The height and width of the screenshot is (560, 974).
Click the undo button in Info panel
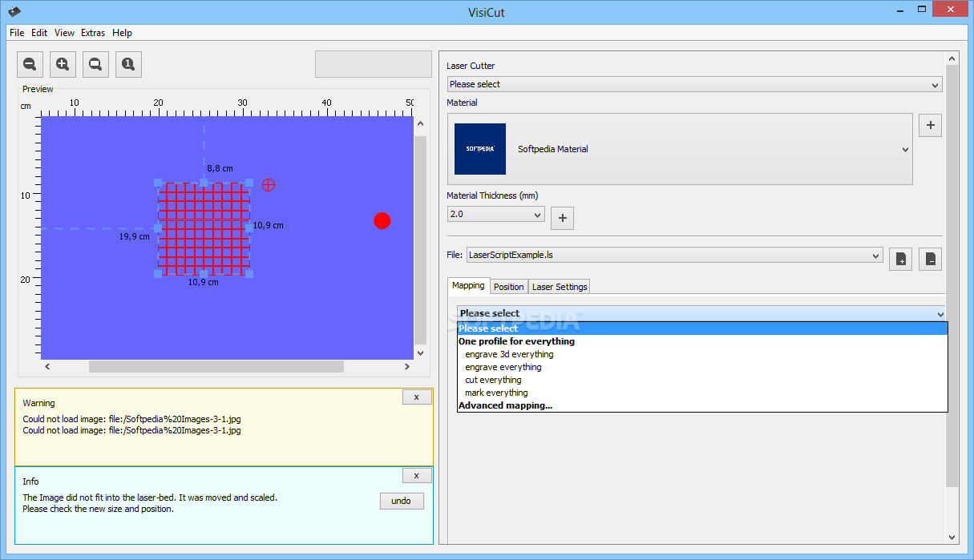coord(402,501)
